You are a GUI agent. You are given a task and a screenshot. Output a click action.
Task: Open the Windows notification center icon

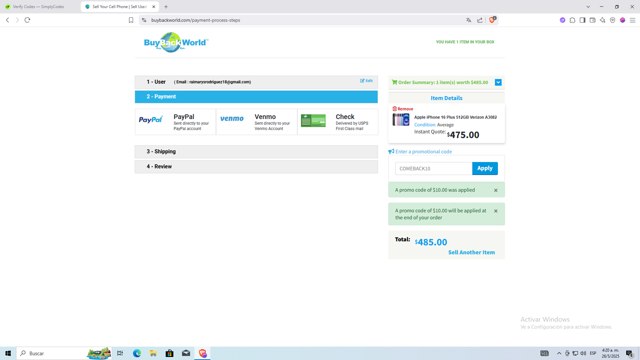tap(629, 353)
